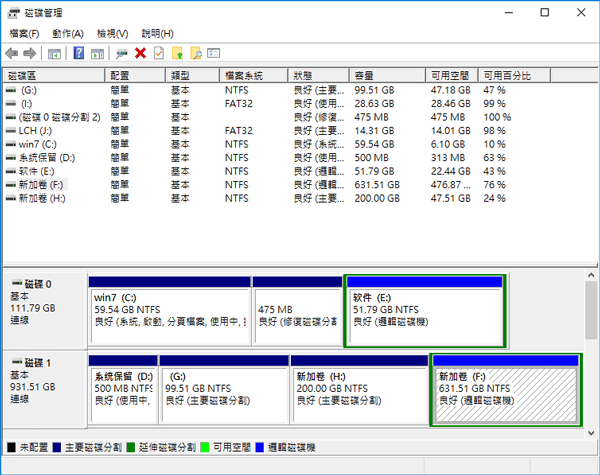Click the green 延伸磁碟分割 legend swatch

[131, 447]
